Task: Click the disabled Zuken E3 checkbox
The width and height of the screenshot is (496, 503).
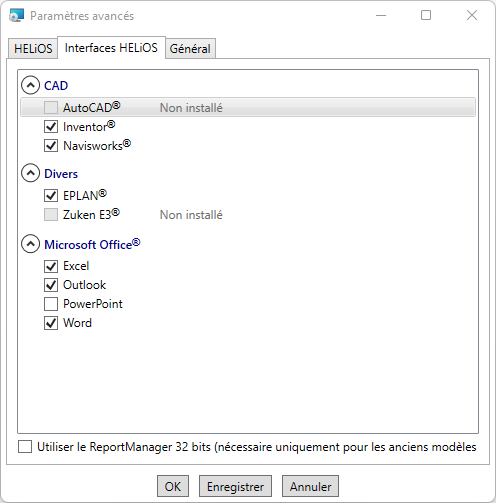Action: coord(51,215)
